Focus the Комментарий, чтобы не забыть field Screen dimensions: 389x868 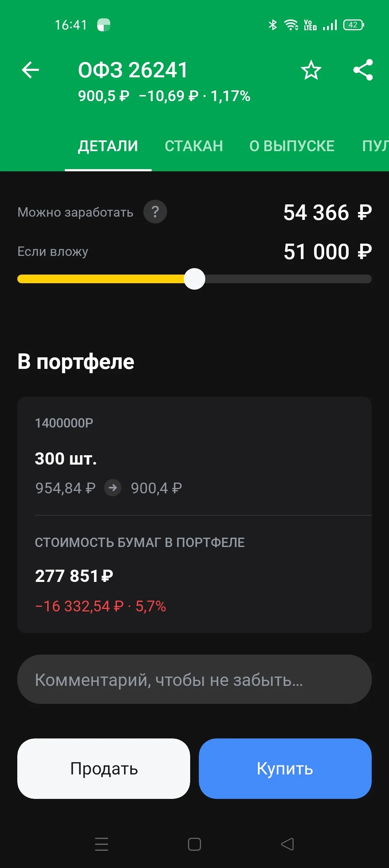194,679
